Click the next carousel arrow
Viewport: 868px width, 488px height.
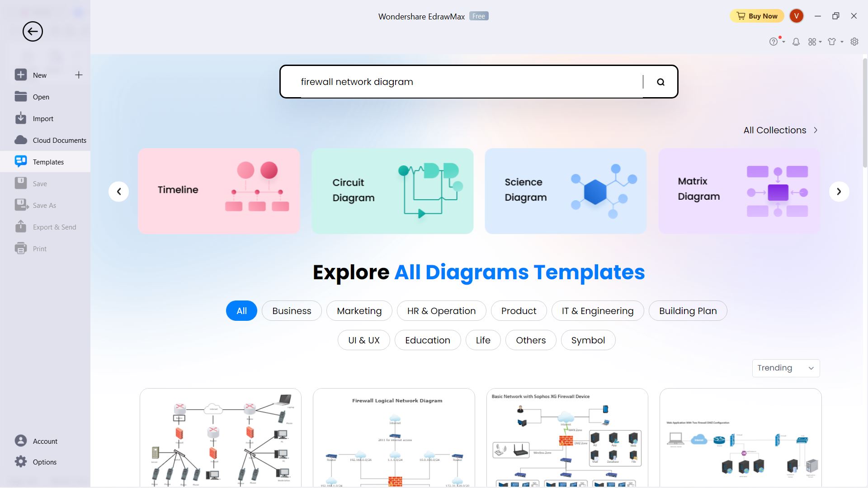(839, 191)
